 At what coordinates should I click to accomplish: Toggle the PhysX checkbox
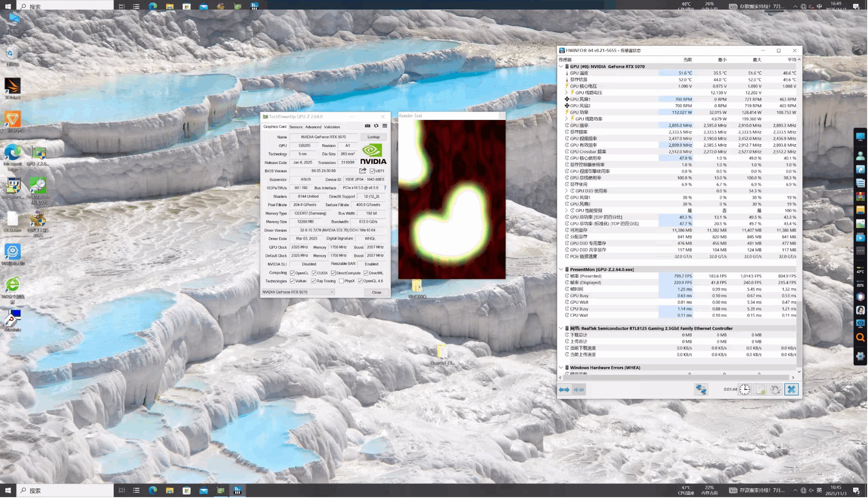pos(341,281)
